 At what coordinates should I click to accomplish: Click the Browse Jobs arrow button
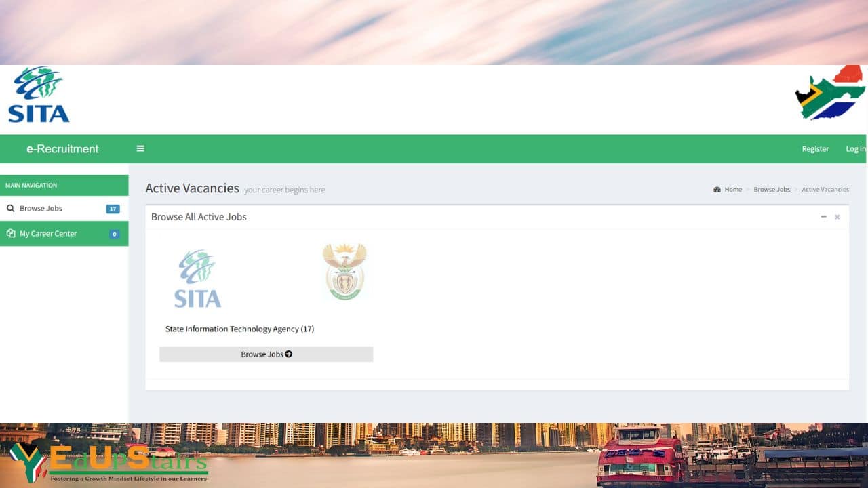tap(266, 354)
